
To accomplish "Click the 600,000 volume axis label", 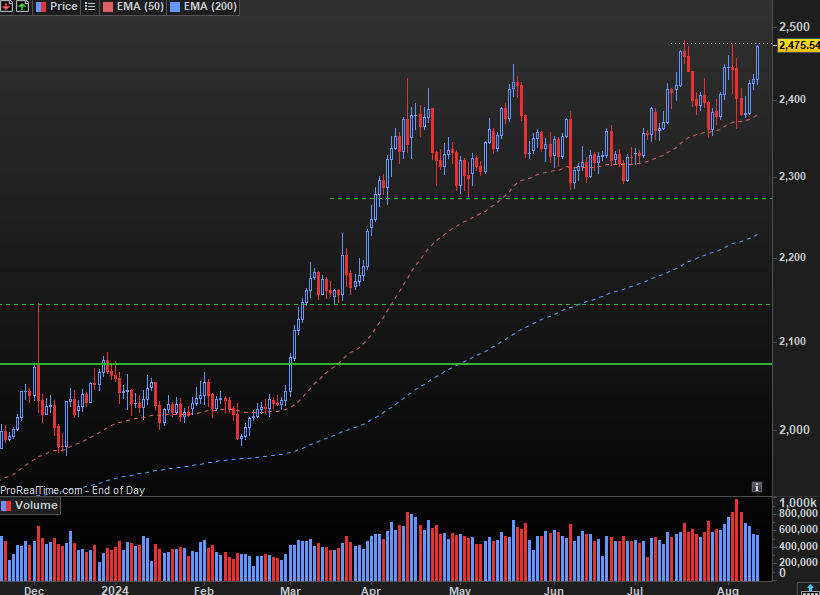I will pyautogui.click(x=799, y=530).
